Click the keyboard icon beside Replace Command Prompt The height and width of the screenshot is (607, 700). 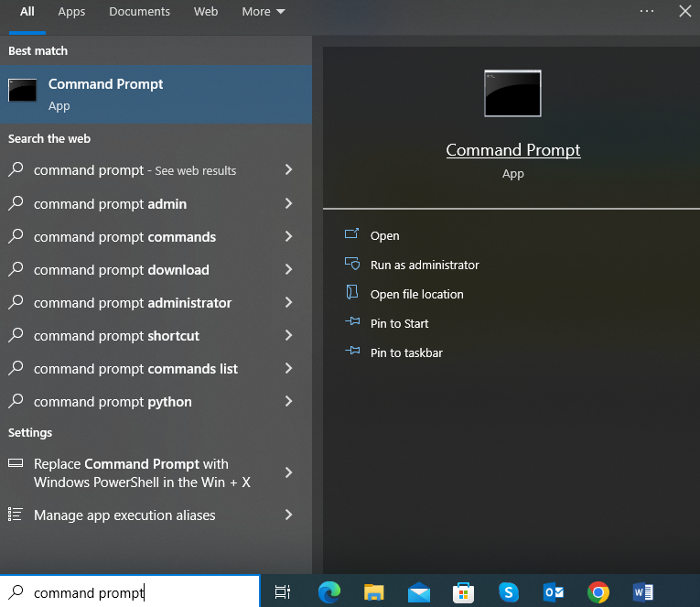[16, 462]
